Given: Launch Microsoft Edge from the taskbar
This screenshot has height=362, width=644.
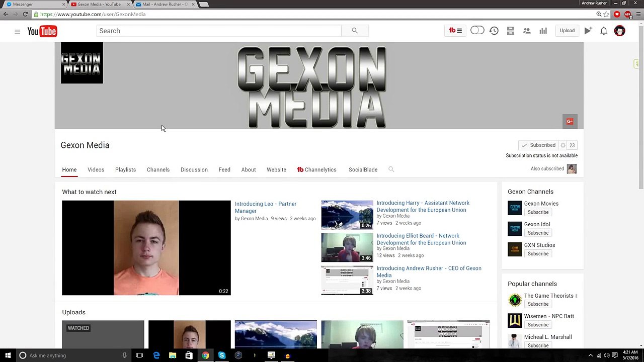Looking at the screenshot, I should point(156,355).
